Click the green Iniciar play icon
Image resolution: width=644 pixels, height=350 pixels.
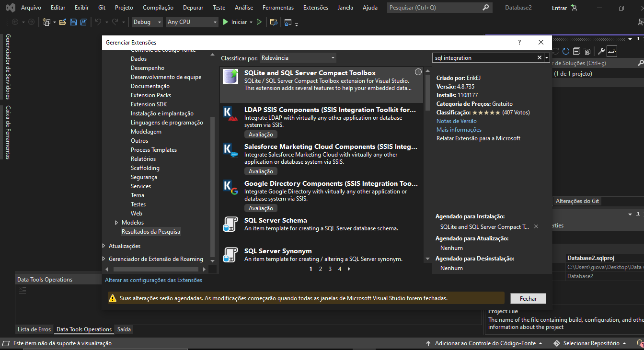[x=226, y=22]
